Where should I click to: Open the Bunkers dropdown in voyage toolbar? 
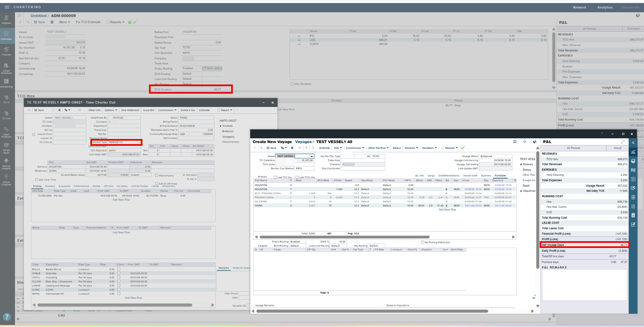pos(411,148)
